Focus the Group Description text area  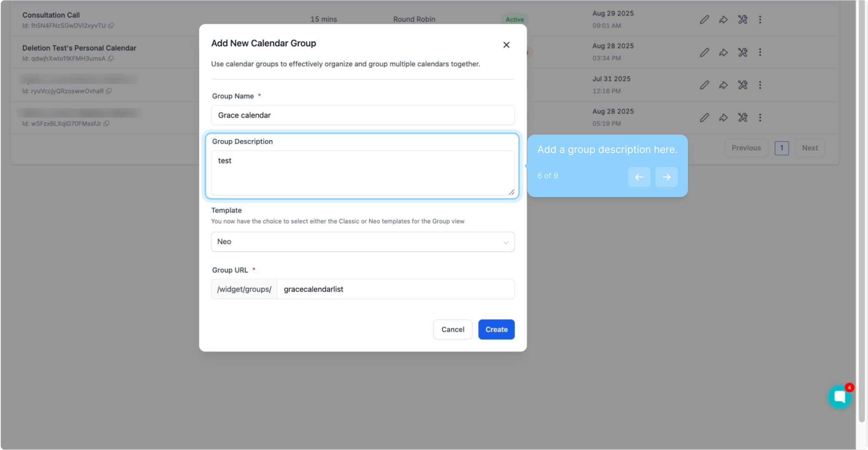(362, 173)
